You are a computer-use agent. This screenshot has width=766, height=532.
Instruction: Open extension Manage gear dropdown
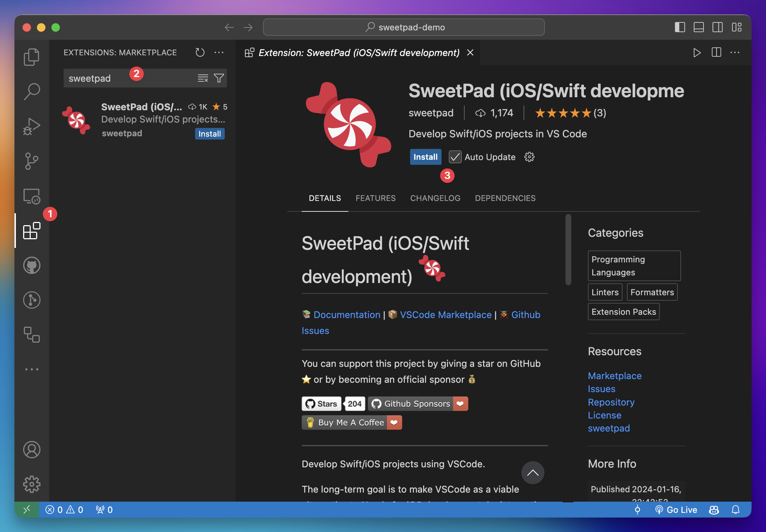tap(529, 157)
